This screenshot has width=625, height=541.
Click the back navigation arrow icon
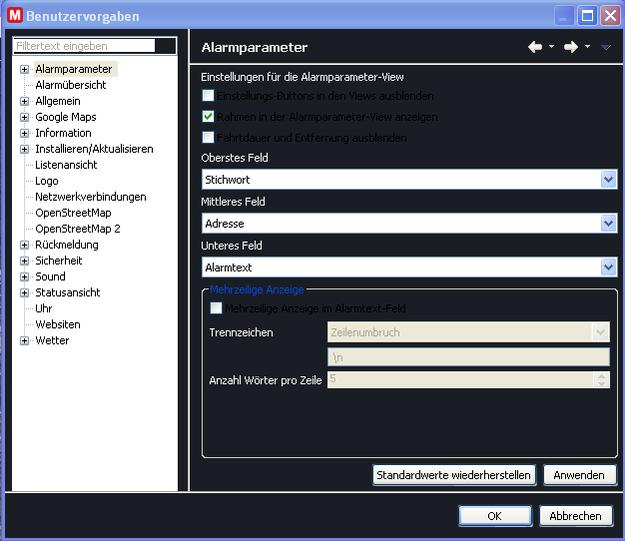pos(535,47)
